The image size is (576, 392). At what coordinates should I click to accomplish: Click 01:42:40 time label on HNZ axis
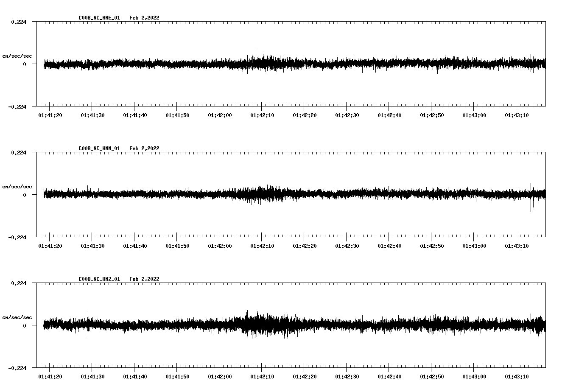point(389,377)
